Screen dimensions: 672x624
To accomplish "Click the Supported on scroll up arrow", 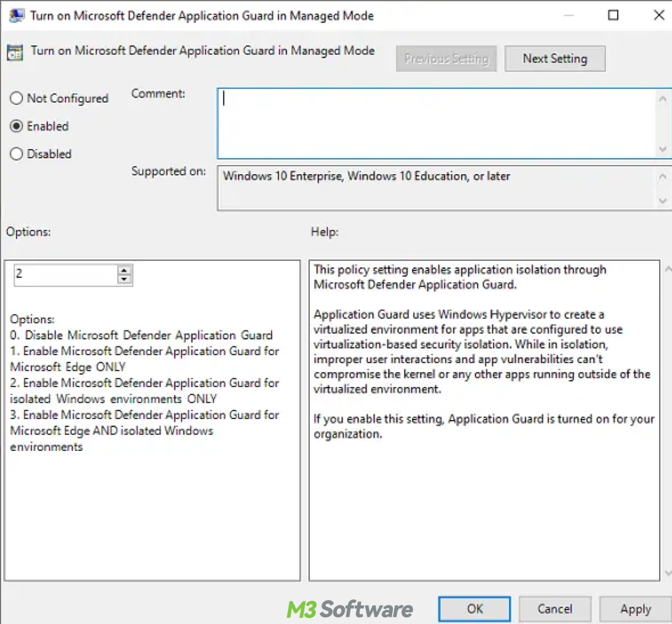I will coord(663,176).
